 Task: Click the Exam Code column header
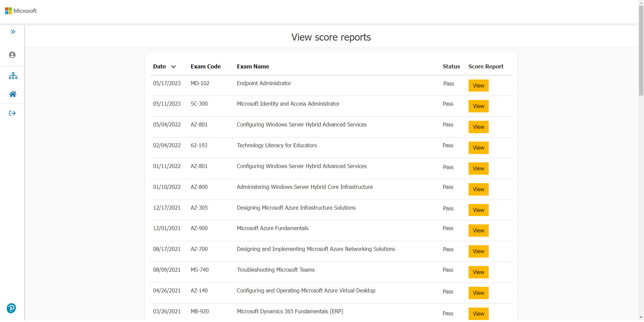pos(206,66)
